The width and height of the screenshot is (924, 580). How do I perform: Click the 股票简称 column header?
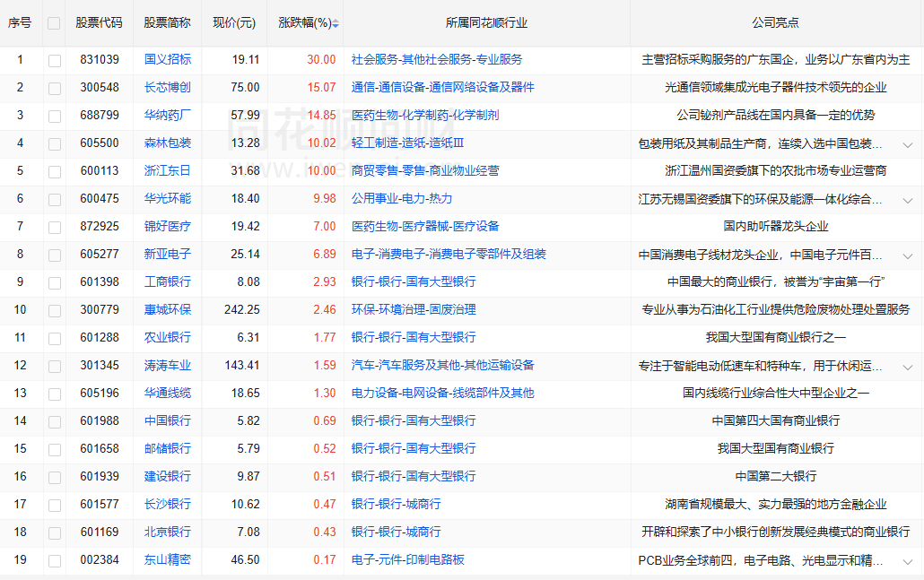coord(168,23)
